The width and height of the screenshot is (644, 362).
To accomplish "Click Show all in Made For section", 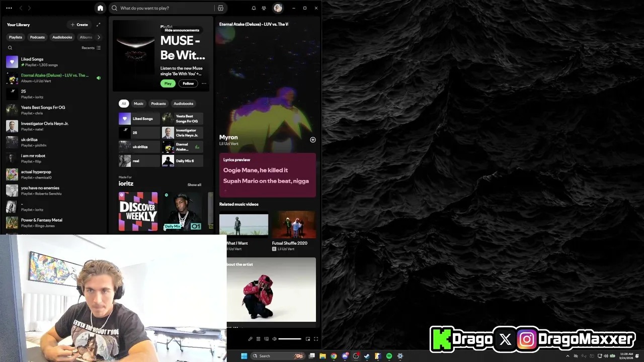I will (x=194, y=185).
